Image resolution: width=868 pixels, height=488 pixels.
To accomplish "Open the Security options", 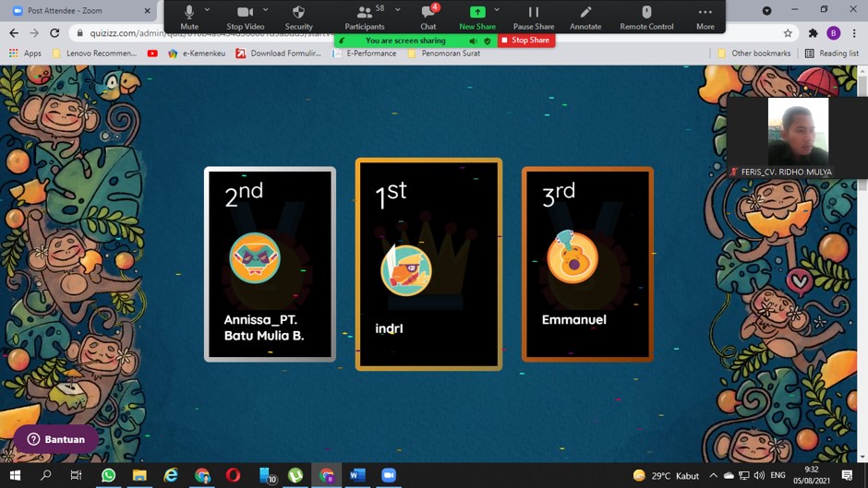I will 298,17.
